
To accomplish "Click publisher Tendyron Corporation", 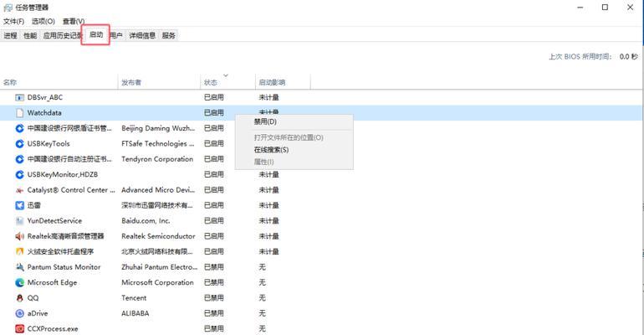I will pyautogui.click(x=157, y=159).
